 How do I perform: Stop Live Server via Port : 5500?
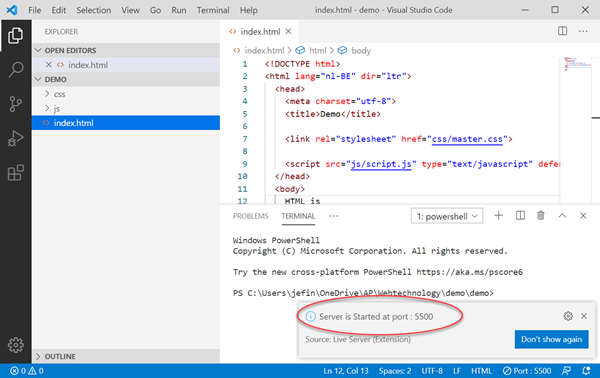pyautogui.click(x=527, y=371)
